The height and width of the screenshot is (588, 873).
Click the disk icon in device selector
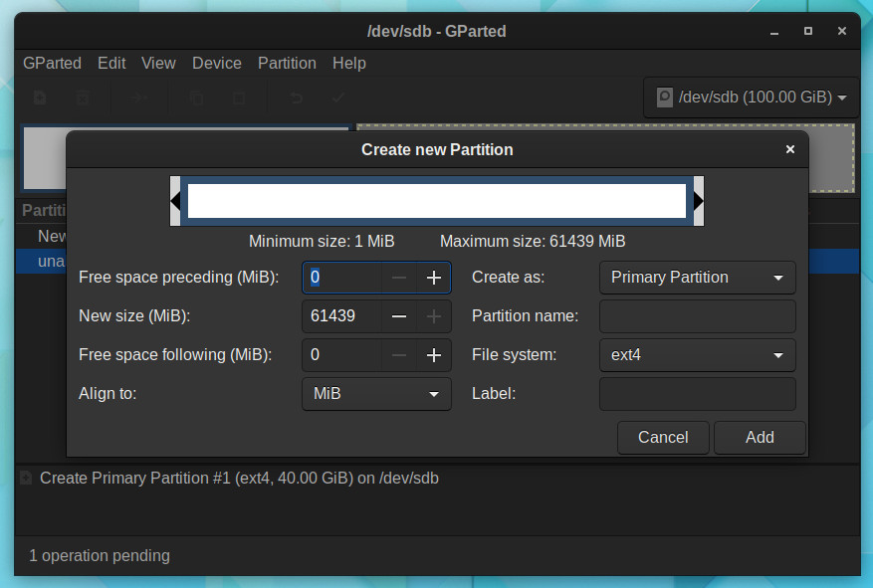tap(664, 98)
